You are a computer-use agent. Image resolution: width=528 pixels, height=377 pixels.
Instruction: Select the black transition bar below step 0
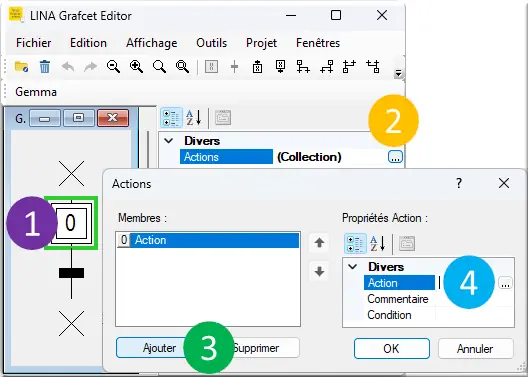(x=71, y=273)
